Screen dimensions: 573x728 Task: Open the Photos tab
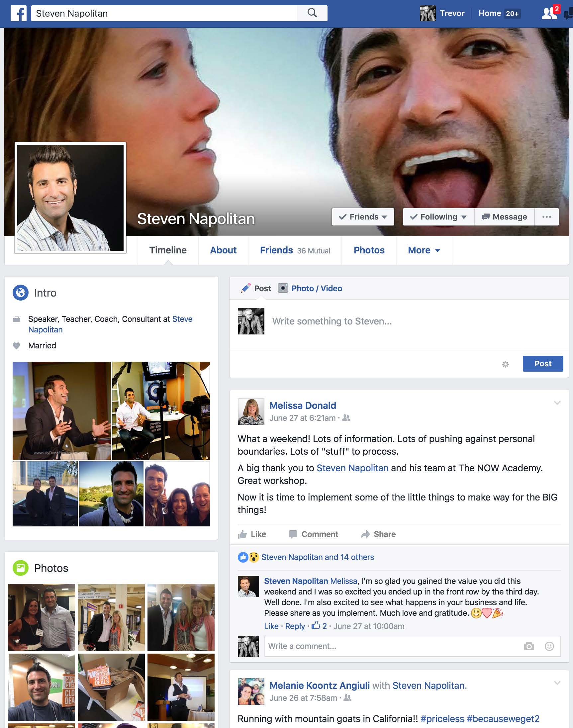point(369,250)
